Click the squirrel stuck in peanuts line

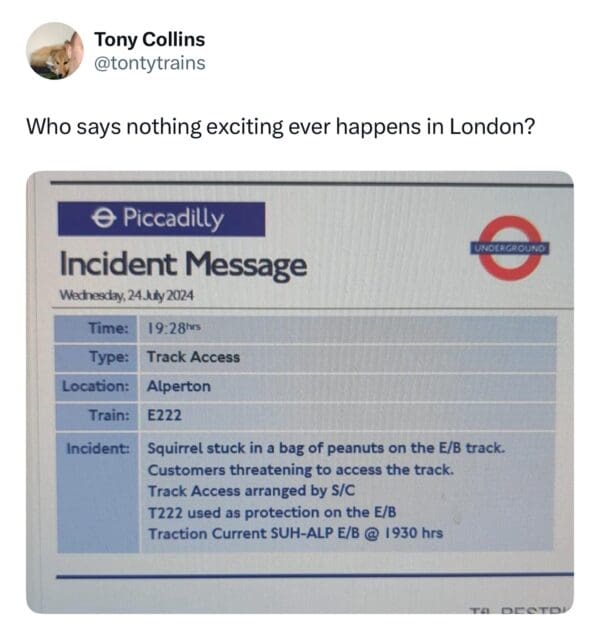tap(325, 447)
